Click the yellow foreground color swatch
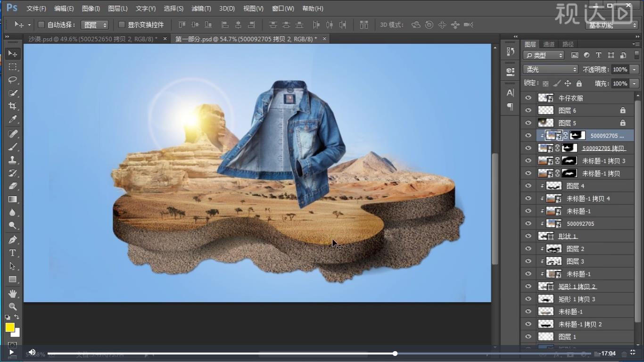 pyautogui.click(x=10, y=327)
